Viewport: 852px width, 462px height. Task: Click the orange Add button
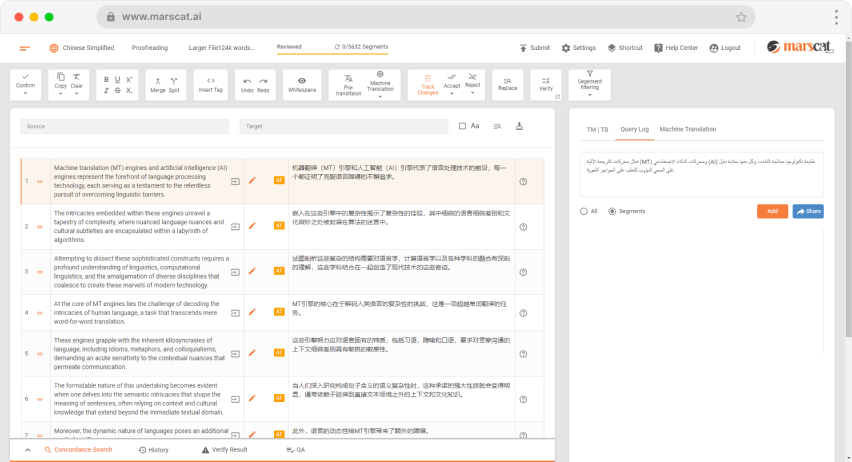[x=772, y=211]
